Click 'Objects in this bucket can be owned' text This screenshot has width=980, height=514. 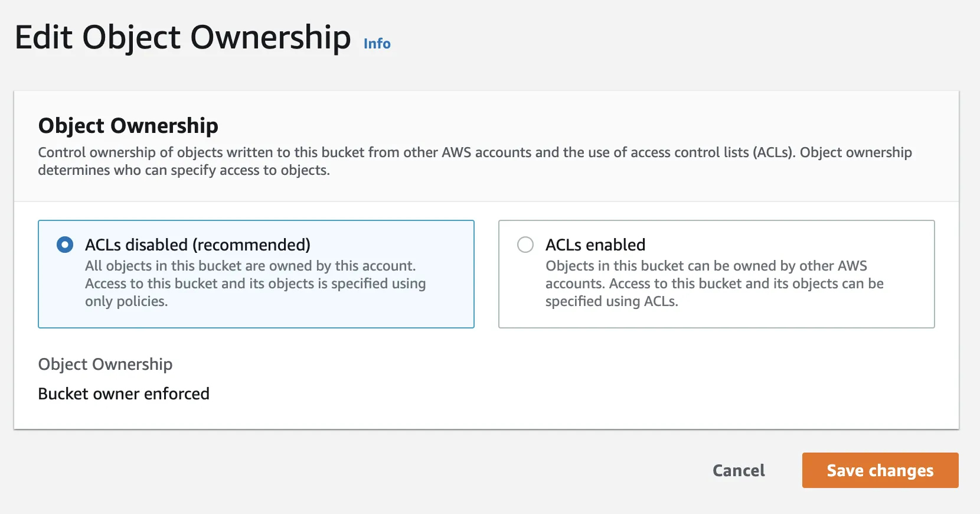tap(706, 266)
